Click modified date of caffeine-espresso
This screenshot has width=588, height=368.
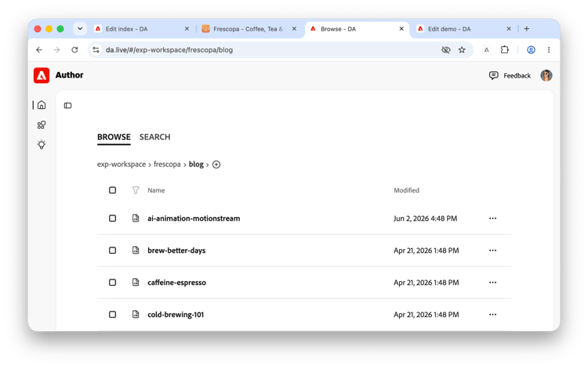coord(426,283)
